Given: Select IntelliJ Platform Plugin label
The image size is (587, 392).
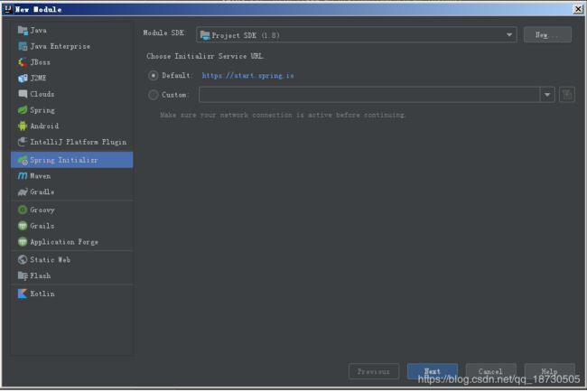Looking at the screenshot, I should 78,143.
